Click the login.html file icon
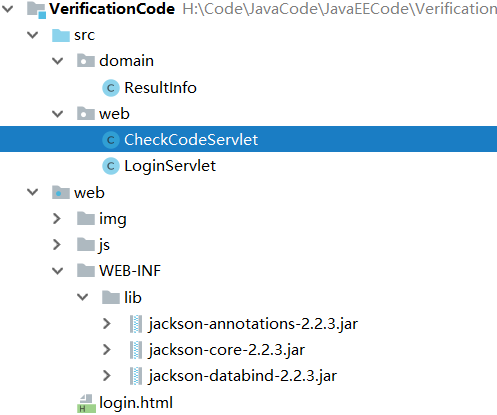The height and width of the screenshot is (415, 497). [86, 403]
